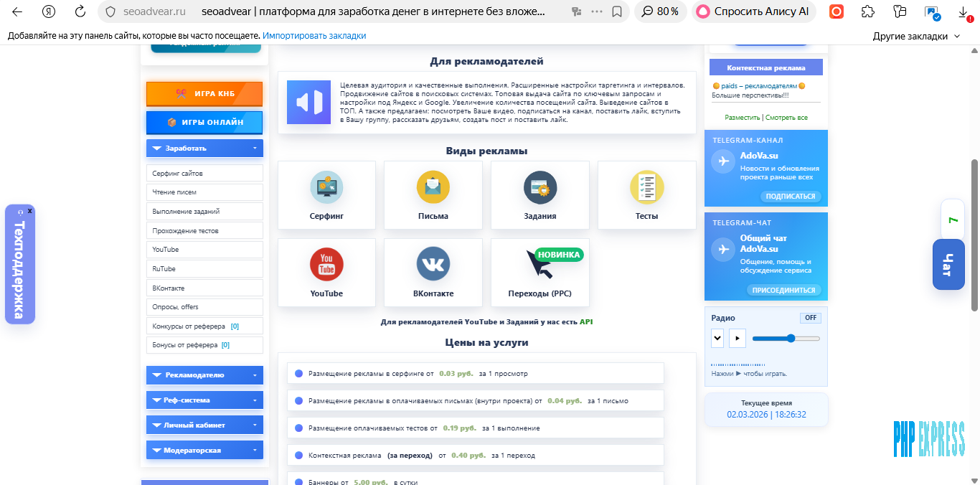Viewport: 980px width, 485px height.
Task: Expand the Реф-система menu section
Action: tap(204, 400)
